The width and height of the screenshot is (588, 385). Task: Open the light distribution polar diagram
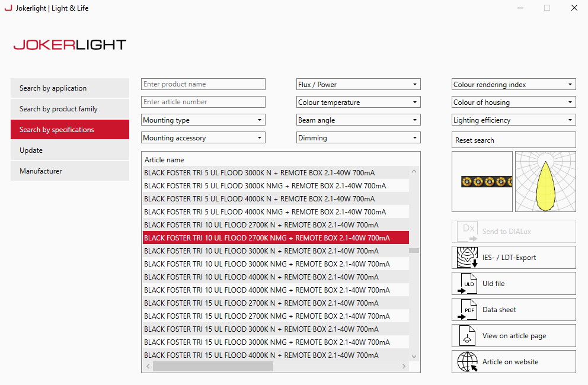click(545, 181)
